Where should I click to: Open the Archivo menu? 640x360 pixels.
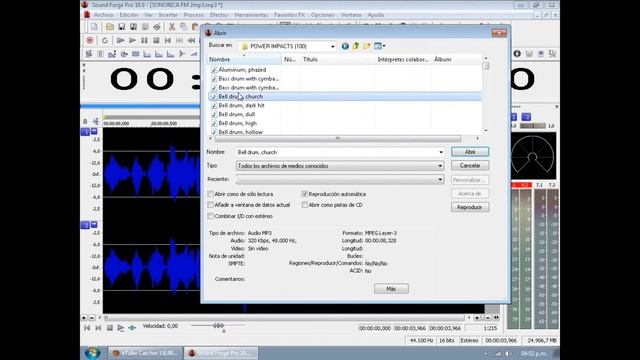(x=103, y=15)
